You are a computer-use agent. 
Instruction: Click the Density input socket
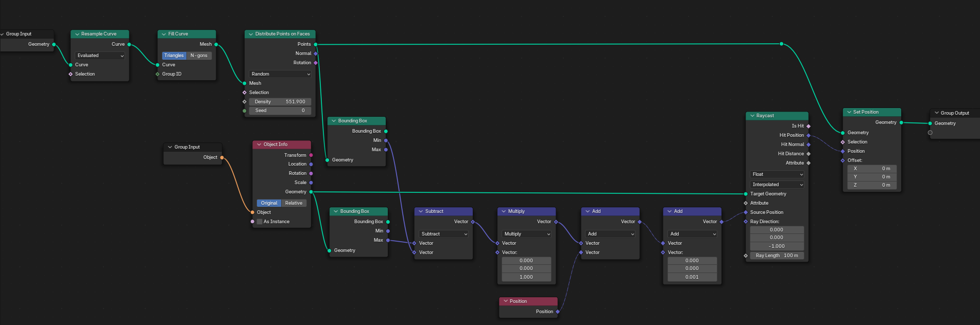coord(245,102)
